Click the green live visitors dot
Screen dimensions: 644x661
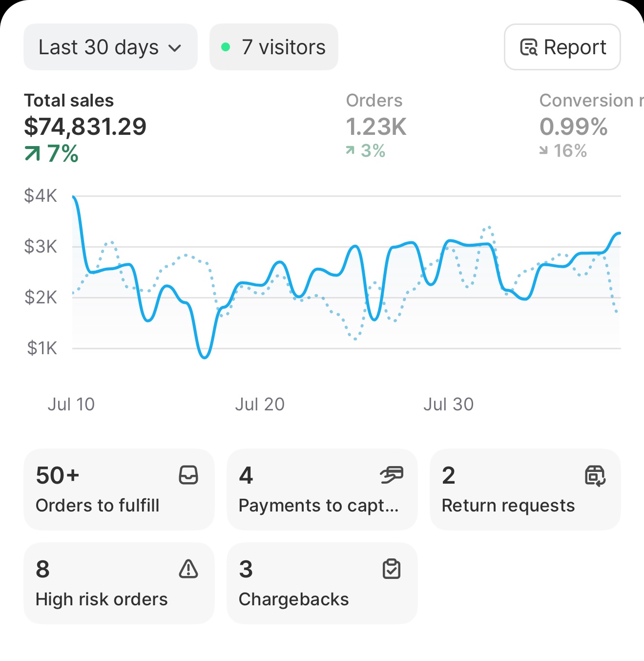tap(226, 46)
